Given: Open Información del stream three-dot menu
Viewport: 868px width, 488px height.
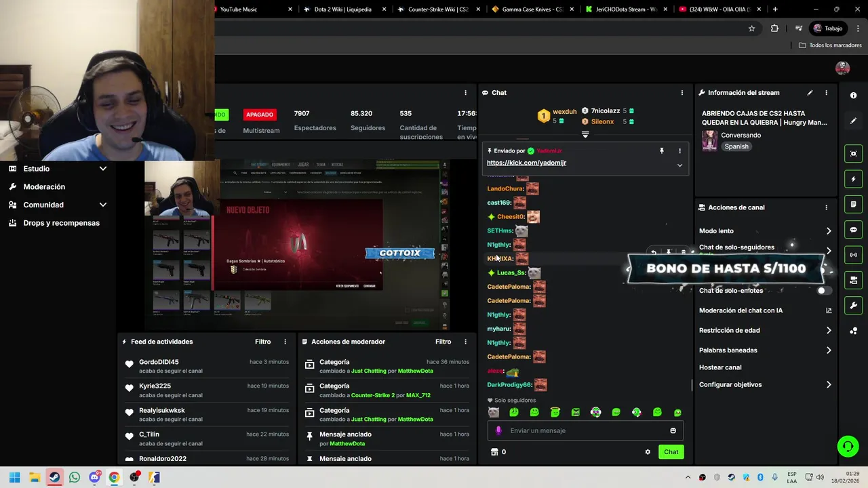Looking at the screenshot, I should click(x=826, y=93).
